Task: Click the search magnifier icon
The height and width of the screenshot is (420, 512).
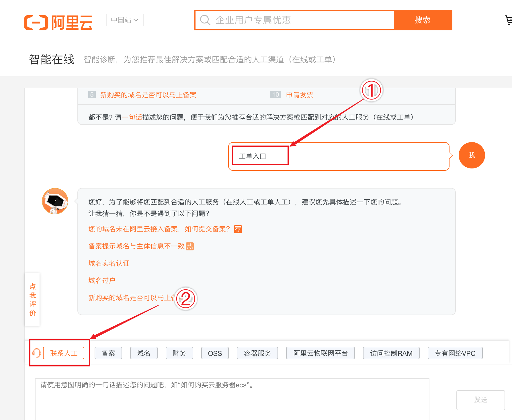Action: 205,20
